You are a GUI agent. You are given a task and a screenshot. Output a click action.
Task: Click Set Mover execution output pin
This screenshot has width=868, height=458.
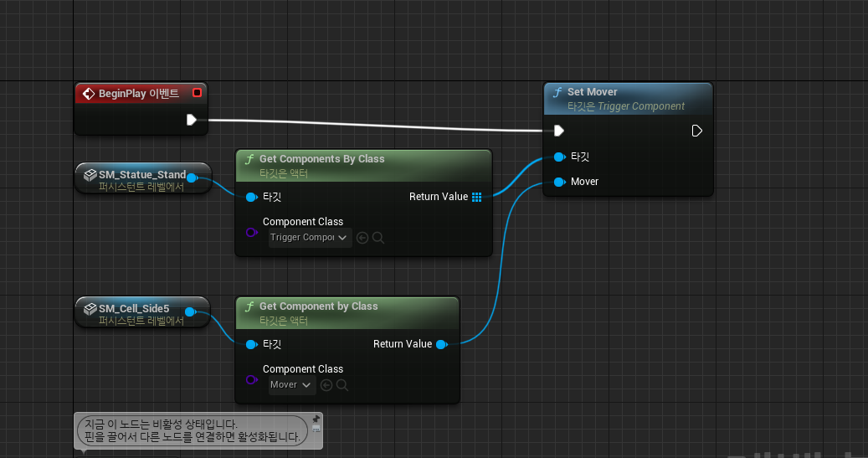tap(697, 131)
